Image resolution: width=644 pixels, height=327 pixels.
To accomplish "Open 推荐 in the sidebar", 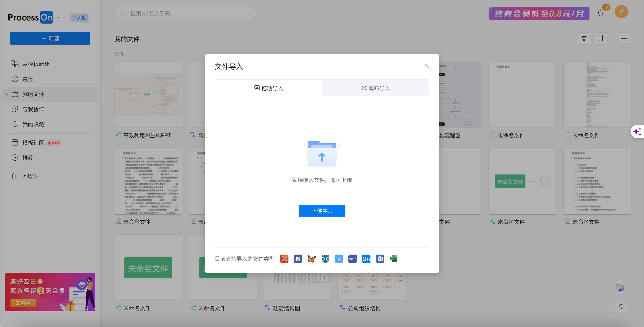I will tap(50, 157).
